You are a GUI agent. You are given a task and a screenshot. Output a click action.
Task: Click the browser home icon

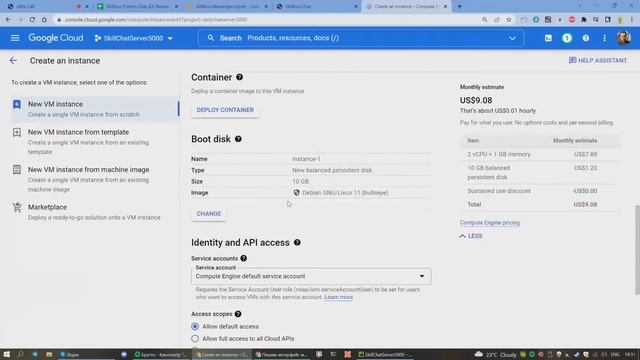click(x=44, y=19)
